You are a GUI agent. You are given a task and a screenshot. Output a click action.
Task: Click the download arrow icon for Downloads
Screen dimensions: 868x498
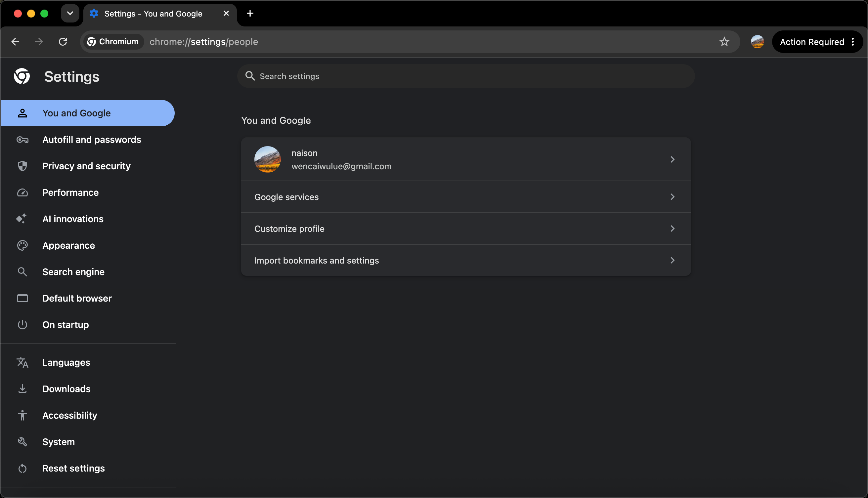(x=22, y=389)
